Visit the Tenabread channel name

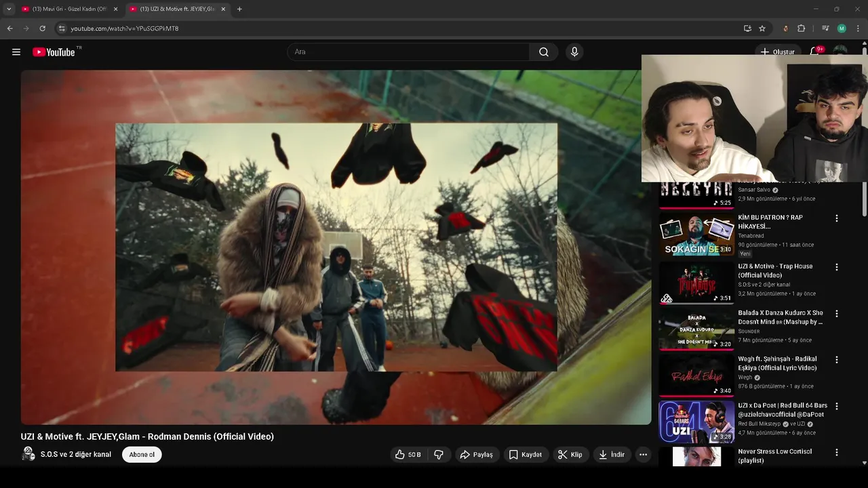751,236
